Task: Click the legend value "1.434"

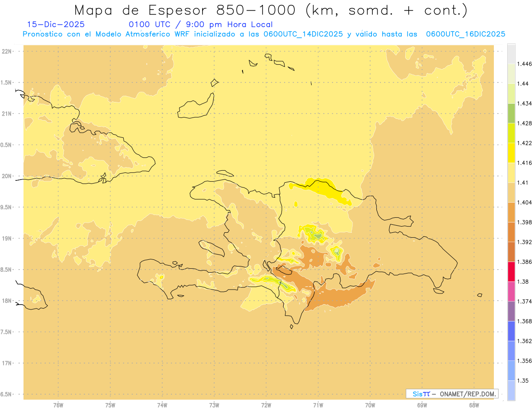Action: pos(524,103)
